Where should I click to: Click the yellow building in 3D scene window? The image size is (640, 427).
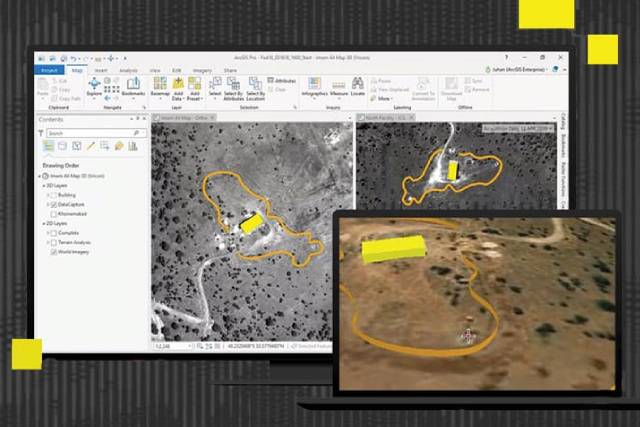[393, 249]
